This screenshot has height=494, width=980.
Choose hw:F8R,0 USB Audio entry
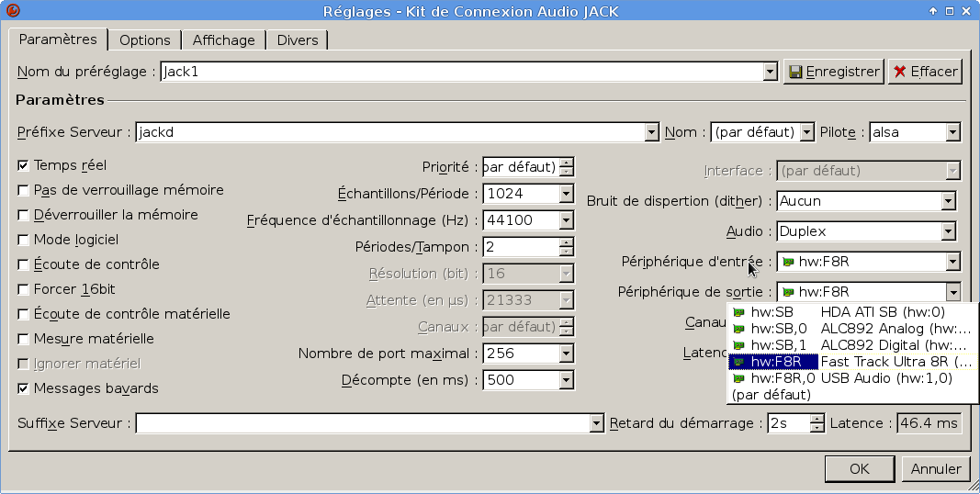point(852,378)
